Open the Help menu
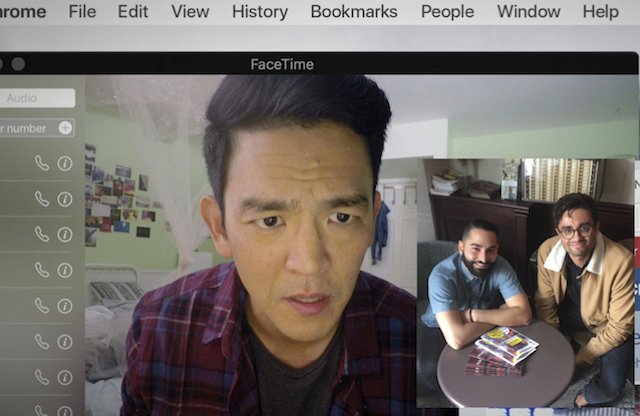This screenshot has height=416, width=640. pyautogui.click(x=600, y=11)
